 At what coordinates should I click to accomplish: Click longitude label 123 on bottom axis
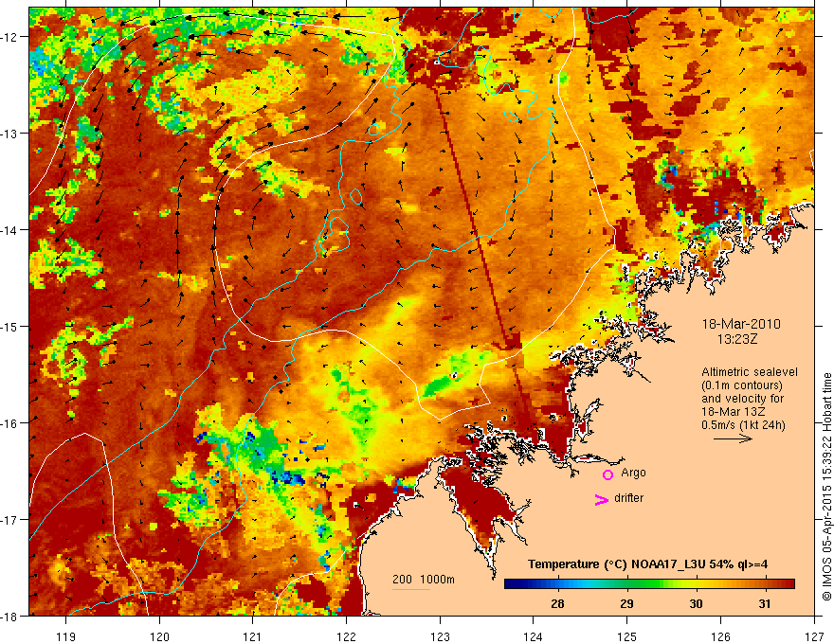440,636
